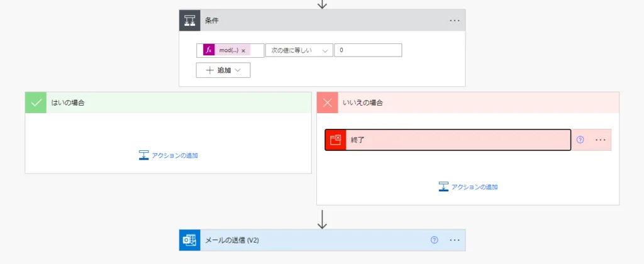644x264 pixels.
Task: Click the red 終了 action icon
Action: [x=336, y=140]
